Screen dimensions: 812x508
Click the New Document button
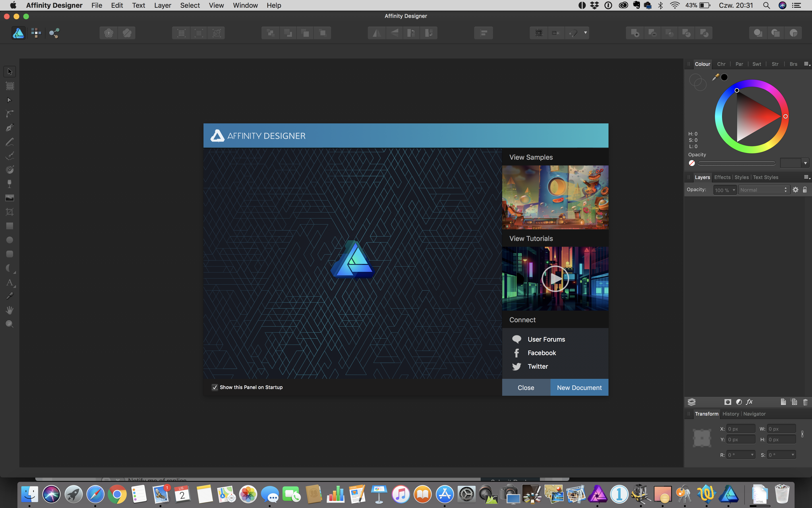tap(579, 388)
